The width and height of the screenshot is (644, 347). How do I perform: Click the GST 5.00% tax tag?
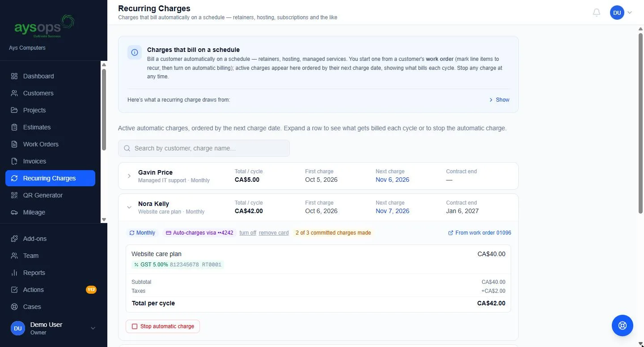(178, 265)
